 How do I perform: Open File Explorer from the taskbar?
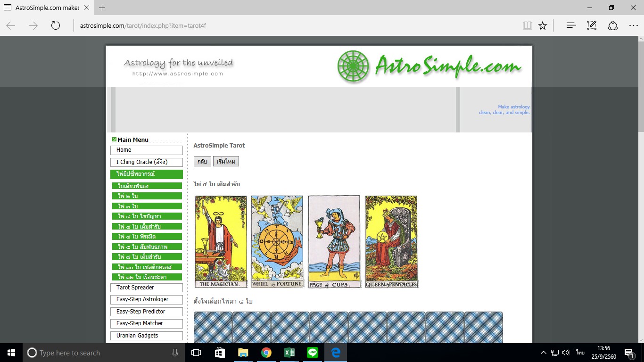(x=243, y=353)
